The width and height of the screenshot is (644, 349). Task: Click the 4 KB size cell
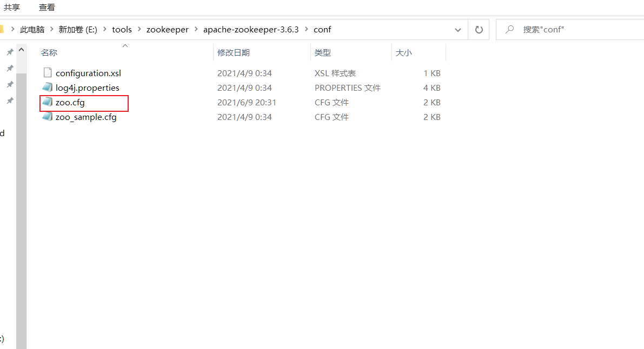(x=431, y=88)
